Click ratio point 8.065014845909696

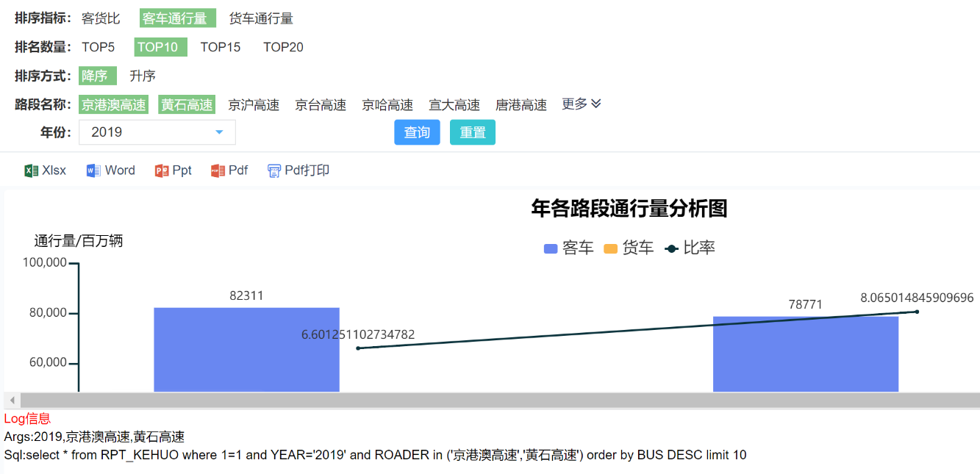tap(917, 312)
